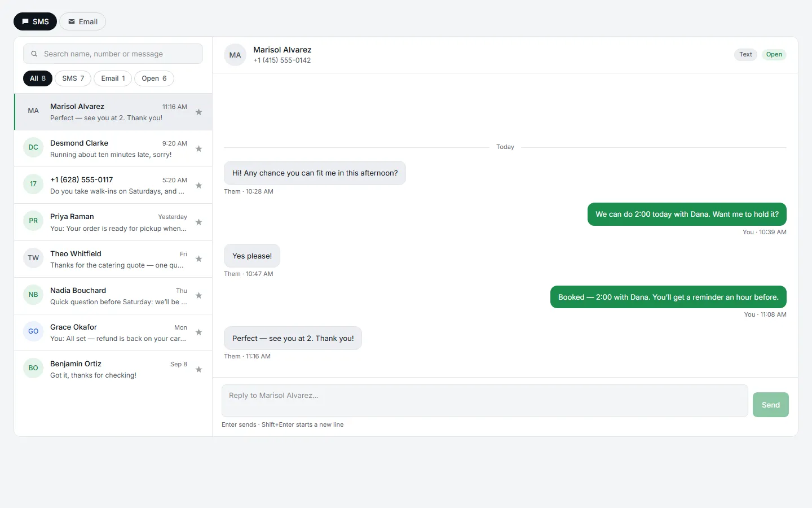Click the "Yes please!" message bubble
The image size is (812, 508).
252,256
